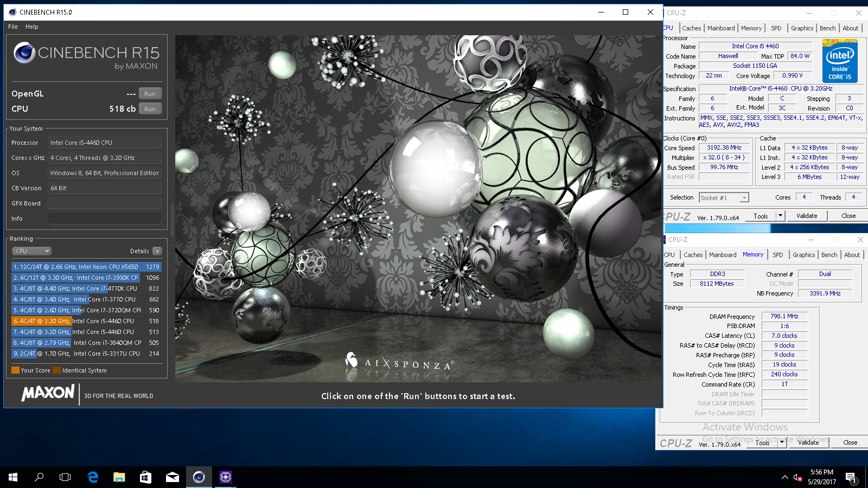Open Graphics tab in upper CPU-Z window
The height and width of the screenshot is (488, 868).
coord(802,28)
